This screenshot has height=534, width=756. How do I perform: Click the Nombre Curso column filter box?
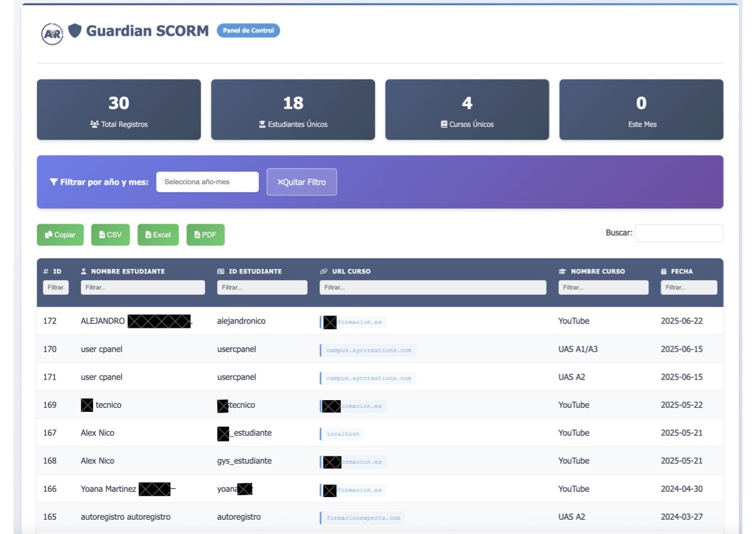coord(603,287)
